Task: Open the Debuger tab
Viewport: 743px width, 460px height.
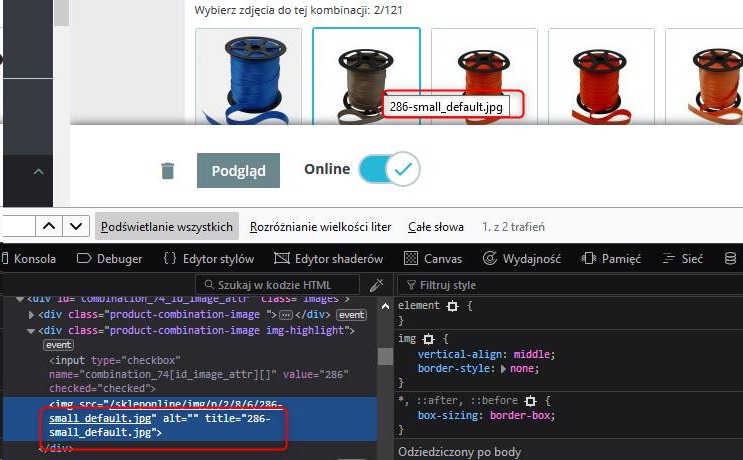Action: (x=109, y=259)
